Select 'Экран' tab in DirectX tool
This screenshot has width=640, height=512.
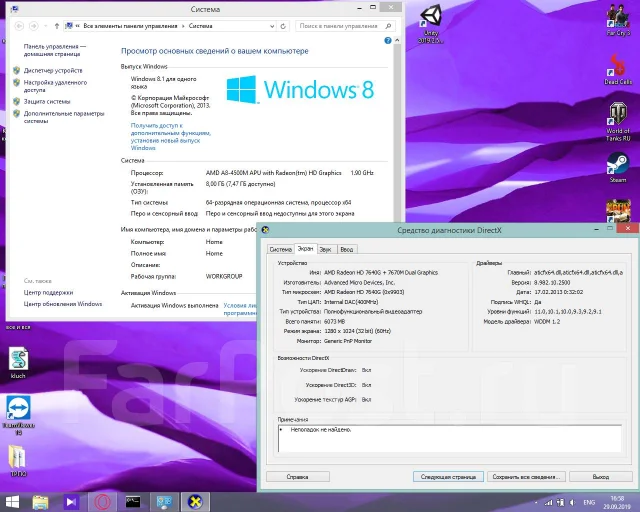[x=305, y=248]
